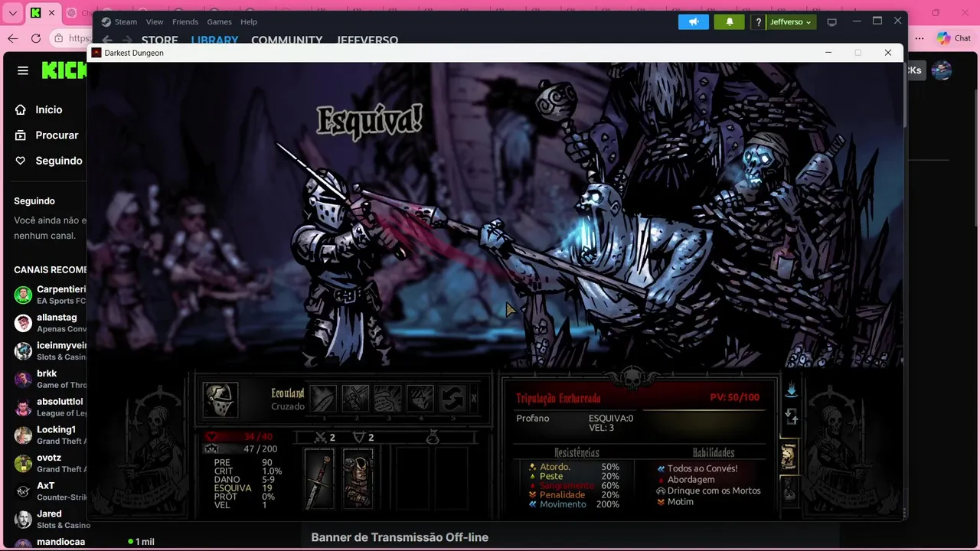
Task: Open the browser tab search chevron
Action: [x=12, y=13]
